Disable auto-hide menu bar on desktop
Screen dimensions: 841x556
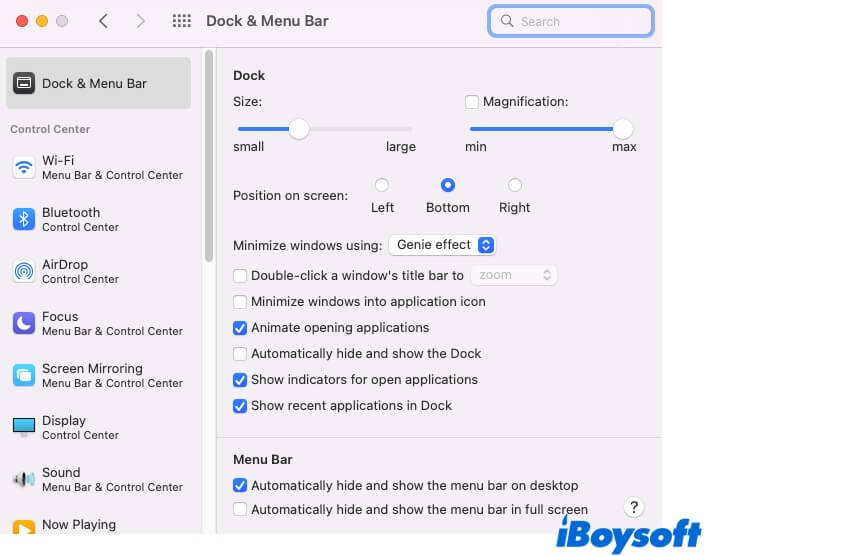pyautogui.click(x=240, y=485)
